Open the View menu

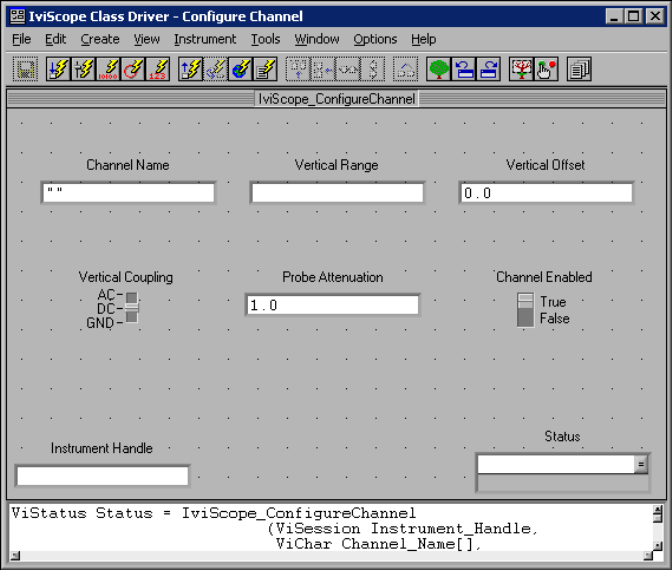click(x=146, y=39)
